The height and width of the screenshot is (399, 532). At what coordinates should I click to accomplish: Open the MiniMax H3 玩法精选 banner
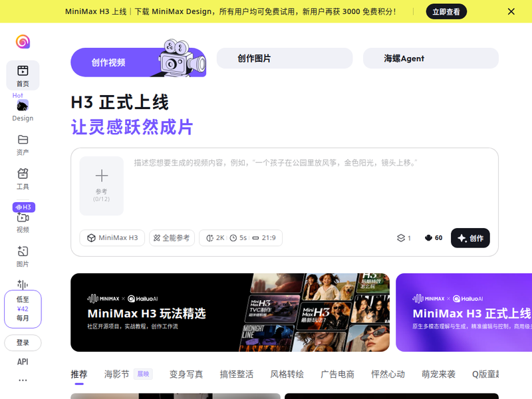(230, 313)
